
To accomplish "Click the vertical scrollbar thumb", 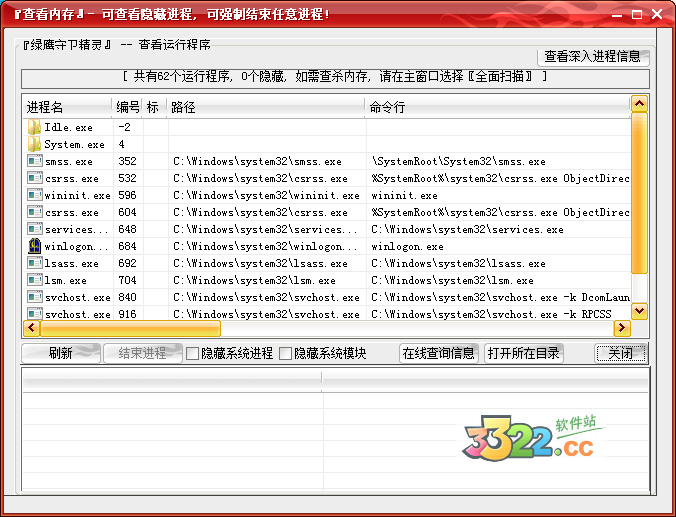I will (639, 193).
